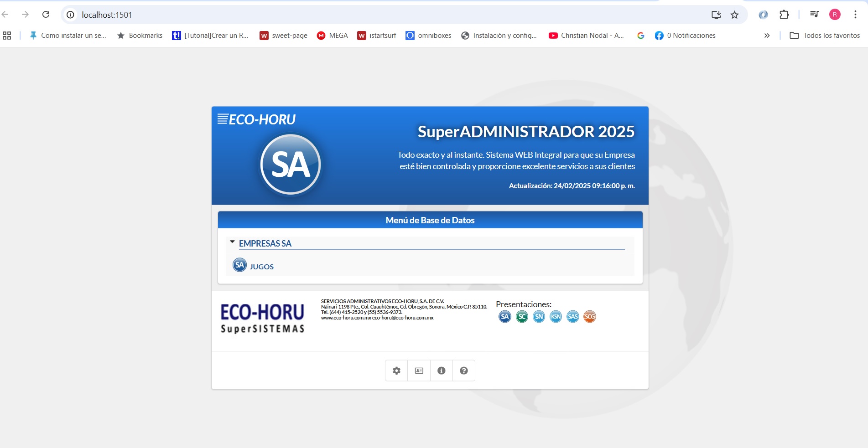Image resolution: width=868 pixels, height=448 pixels.
Task: Click the orange SCG presentation icon
Action: (590, 316)
